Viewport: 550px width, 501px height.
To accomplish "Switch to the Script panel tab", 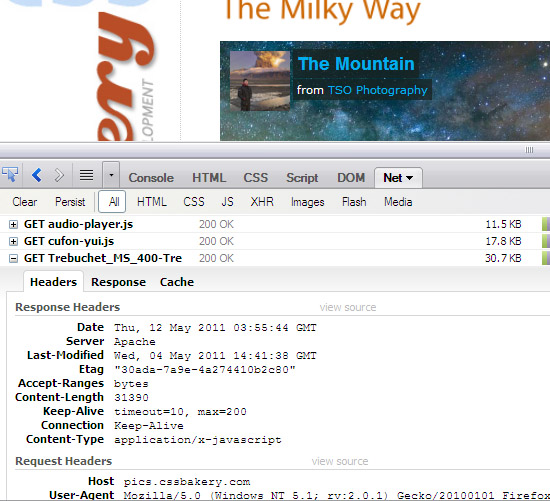I will (302, 178).
